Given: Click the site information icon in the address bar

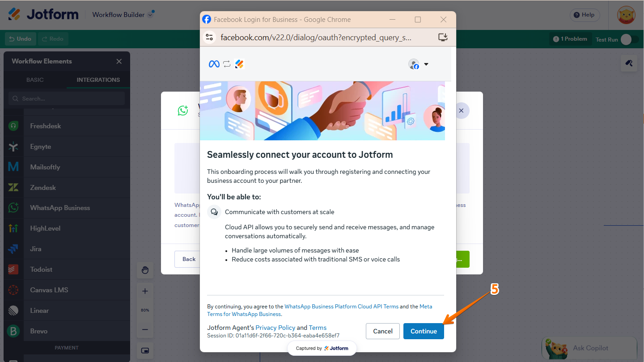Looking at the screenshot, I should pyautogui.click(x=209, y=37).
